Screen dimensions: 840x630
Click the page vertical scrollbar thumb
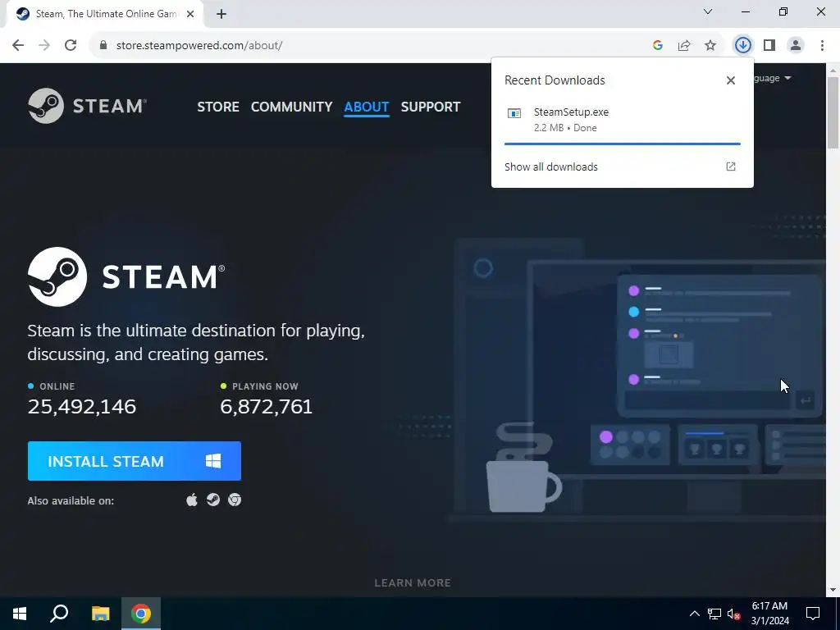pyautogui.click(x=833, y=112)
